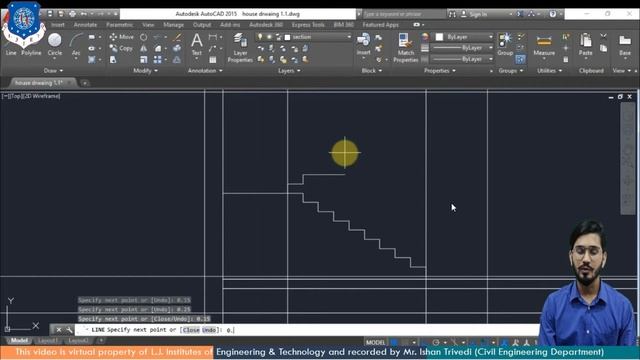The width and height of the screenshot is (640, 360).
Task: Click the Linear dimension icon
Action: [213, 37]
